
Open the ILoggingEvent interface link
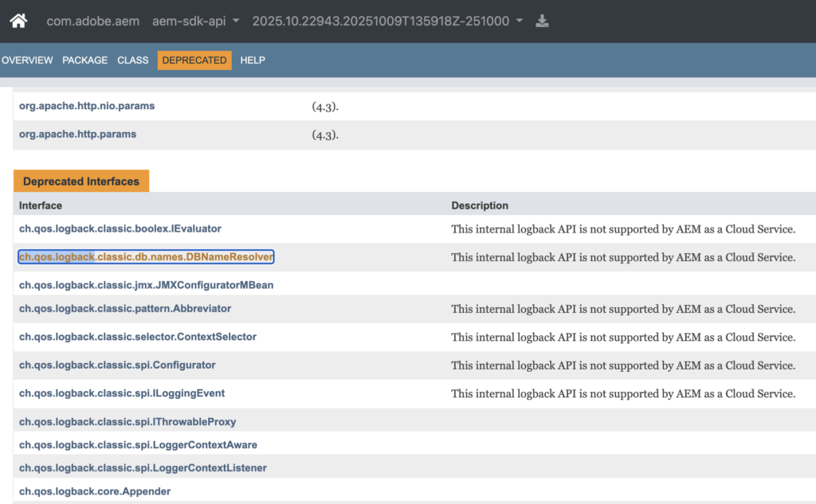tap(122, 393)
